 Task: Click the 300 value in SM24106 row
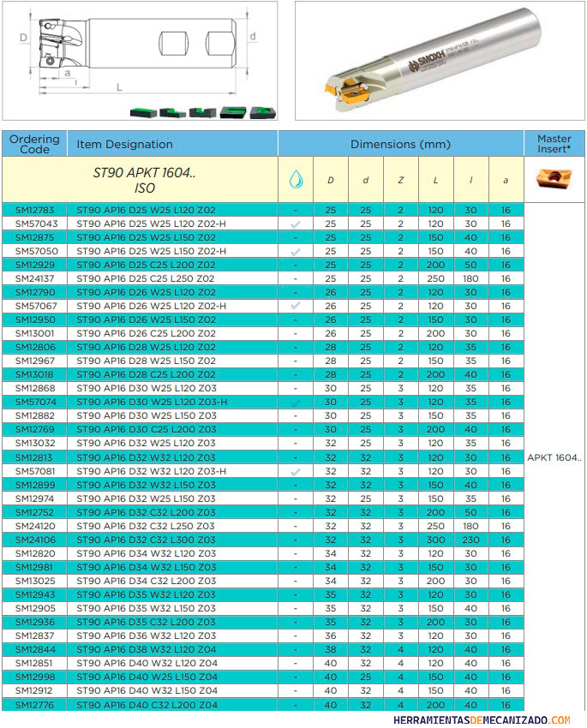[x=435, y=540]
